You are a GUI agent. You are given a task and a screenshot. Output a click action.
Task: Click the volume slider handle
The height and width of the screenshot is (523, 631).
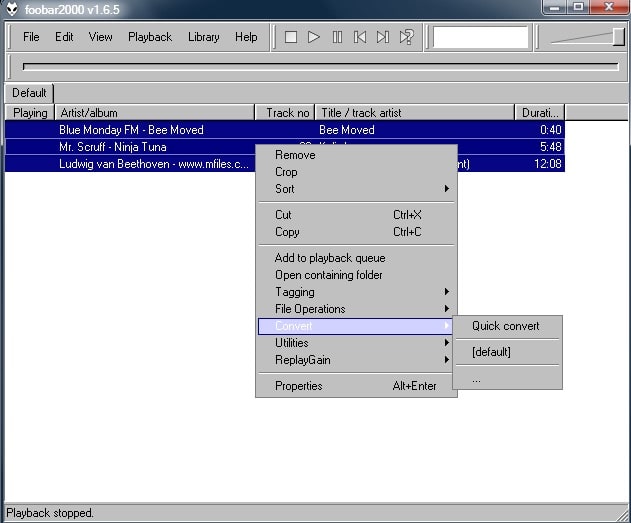point(619,37)
